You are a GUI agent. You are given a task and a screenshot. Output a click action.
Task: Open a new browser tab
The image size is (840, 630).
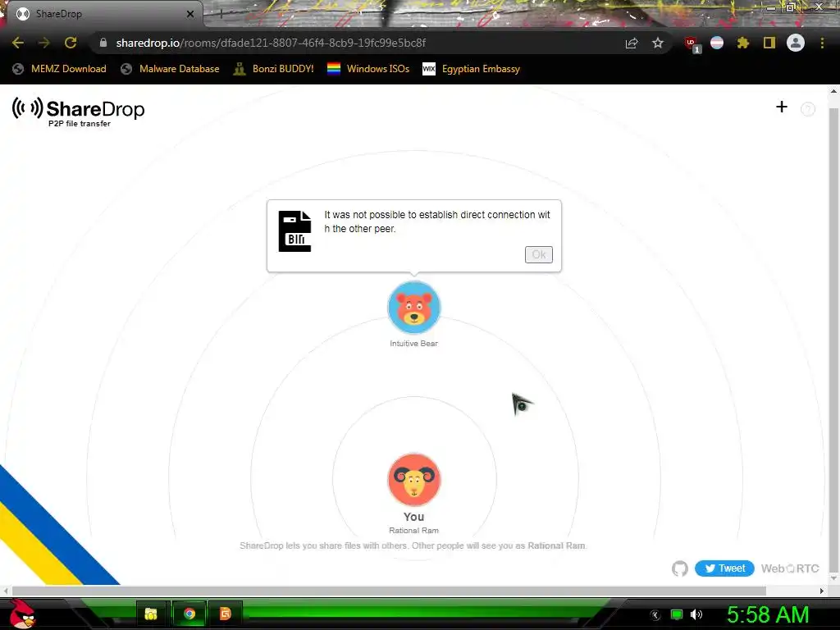pos(221,14)
